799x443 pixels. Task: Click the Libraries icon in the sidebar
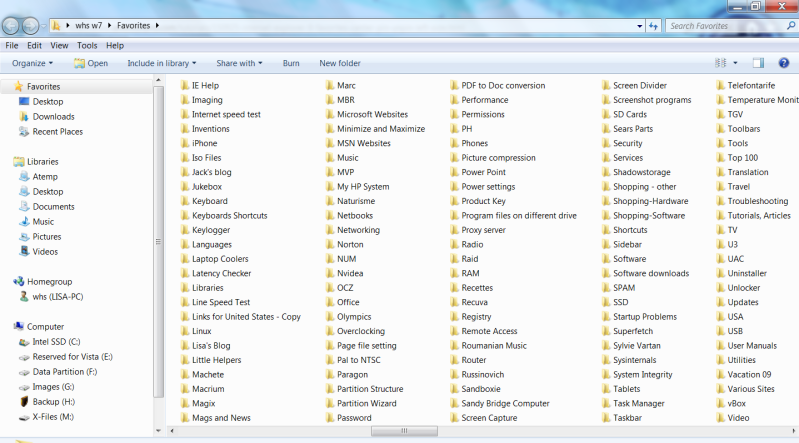click(x=18, y=162)
